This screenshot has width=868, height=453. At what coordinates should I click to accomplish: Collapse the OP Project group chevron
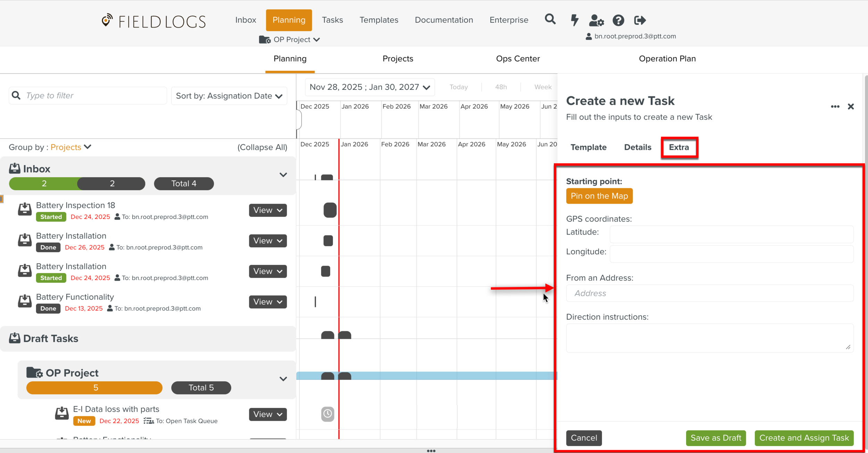[283, 379]
